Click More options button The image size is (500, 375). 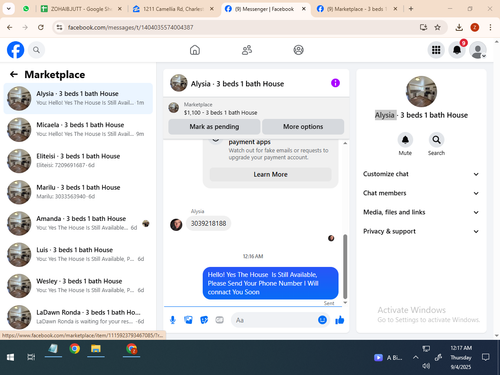(x=303, y=127)
